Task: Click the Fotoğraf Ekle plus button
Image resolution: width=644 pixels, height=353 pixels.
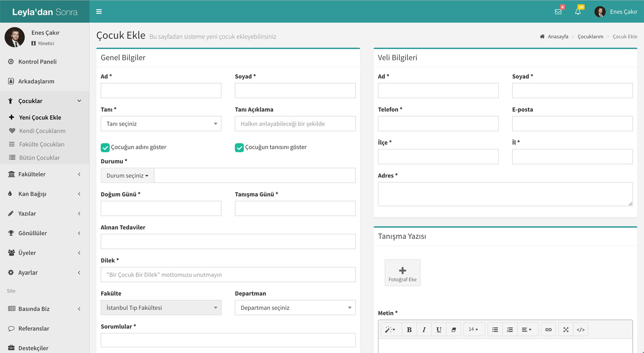Action: tap(402, 273)
